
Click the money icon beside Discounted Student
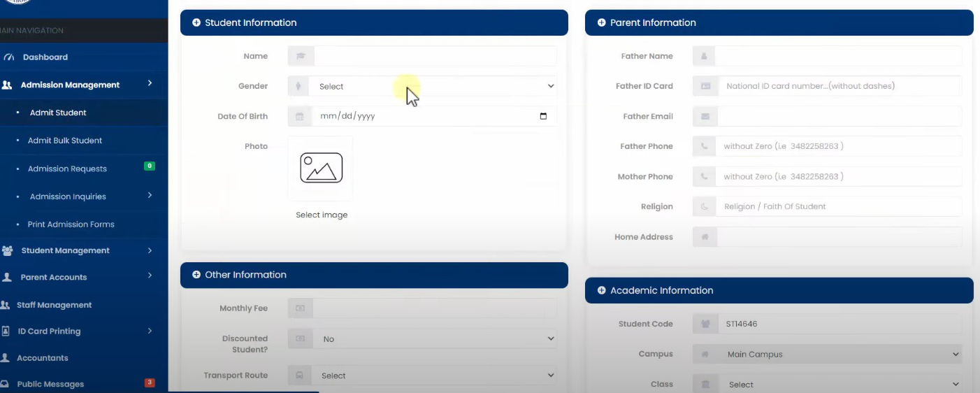pyautogui.click(x=301, y=338)
